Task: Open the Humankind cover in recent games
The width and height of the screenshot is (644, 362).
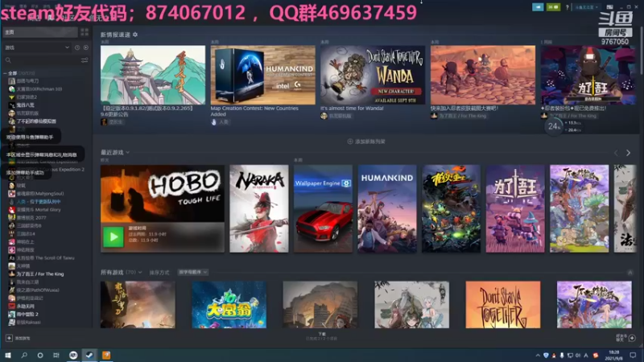Action: pos(387,208)
